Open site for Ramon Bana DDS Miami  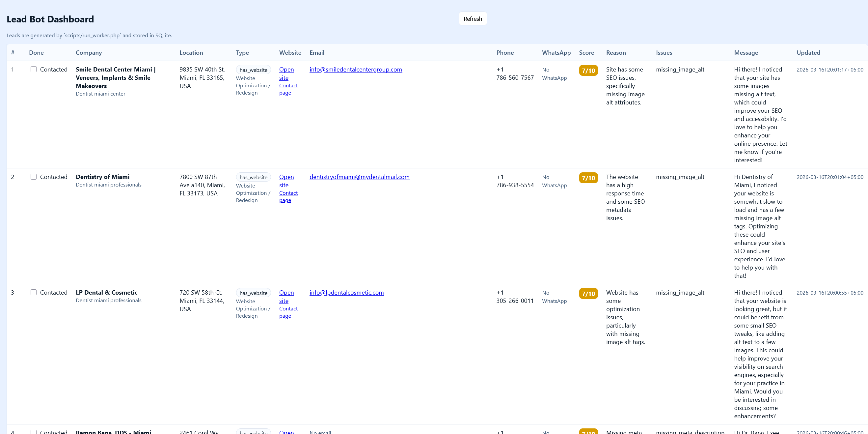pos(286,432)
